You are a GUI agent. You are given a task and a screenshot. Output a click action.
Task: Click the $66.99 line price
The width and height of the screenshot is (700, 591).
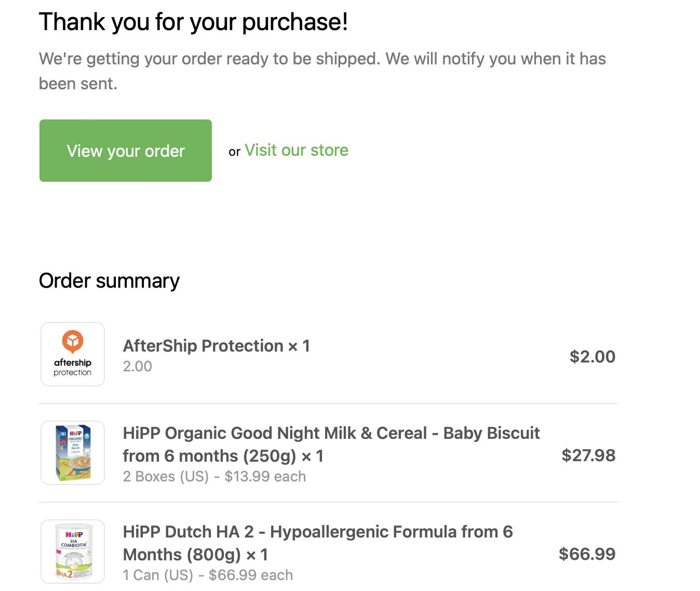587,554
